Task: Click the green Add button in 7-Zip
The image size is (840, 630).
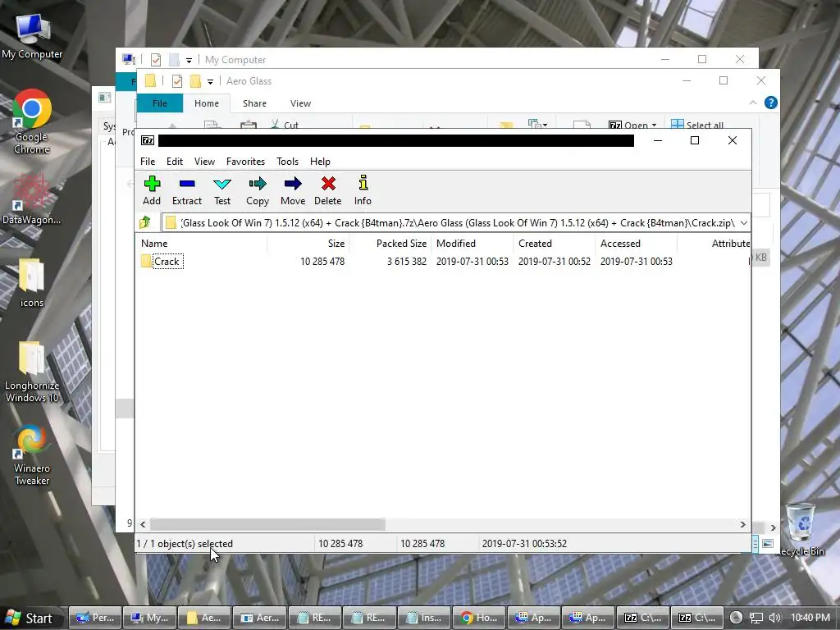Action: tap(152, 190)
